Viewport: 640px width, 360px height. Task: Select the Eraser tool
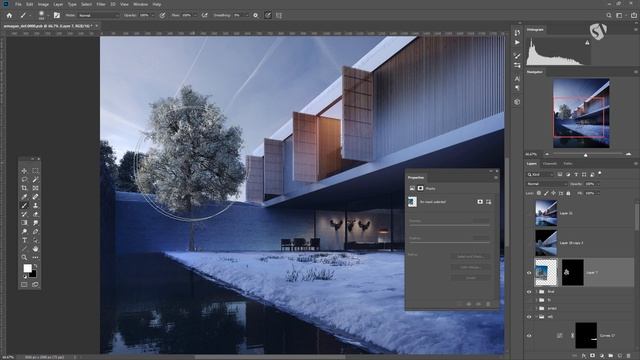pyautogui.click(x=36, y=214)
